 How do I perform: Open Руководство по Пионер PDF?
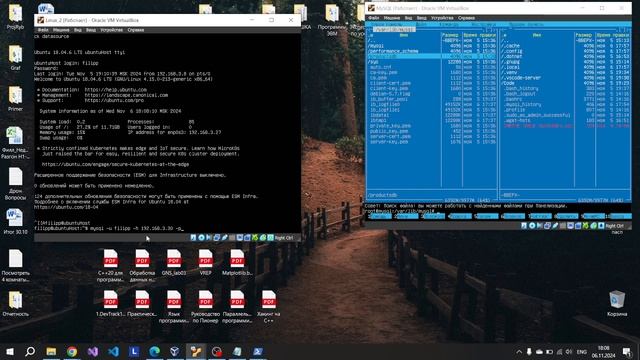tap(205, 306)
